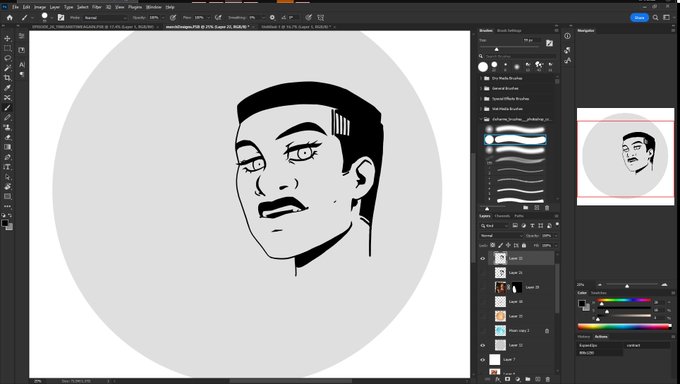Open the layer Kind filter dropdown
Screen dimensions: 680x384
pos(494,226)
